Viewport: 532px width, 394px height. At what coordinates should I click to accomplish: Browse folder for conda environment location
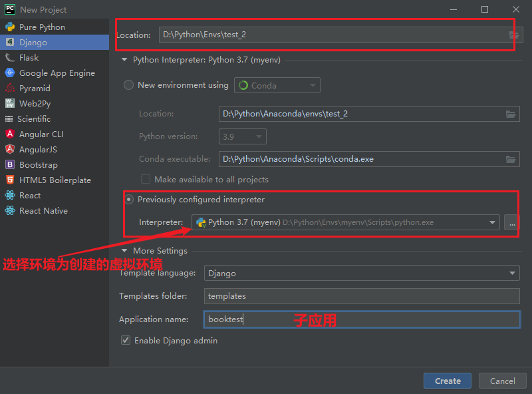click(x=511, y=114)
